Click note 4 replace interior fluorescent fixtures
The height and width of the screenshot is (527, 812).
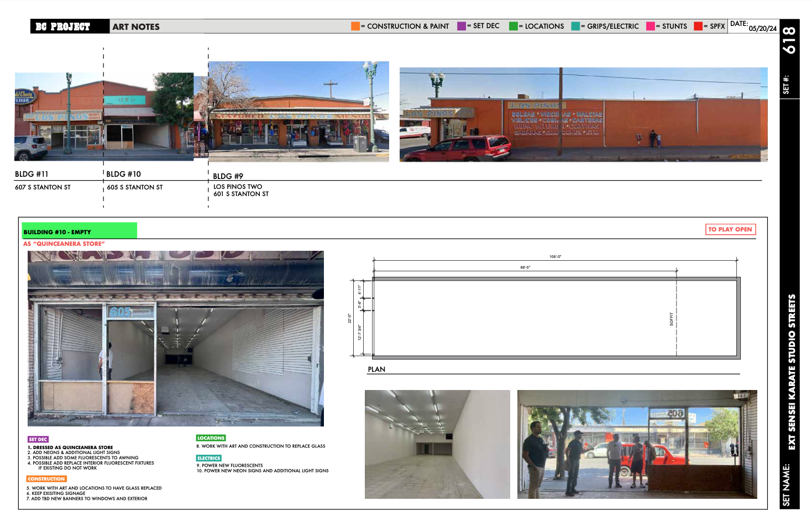tap(91, 465)
